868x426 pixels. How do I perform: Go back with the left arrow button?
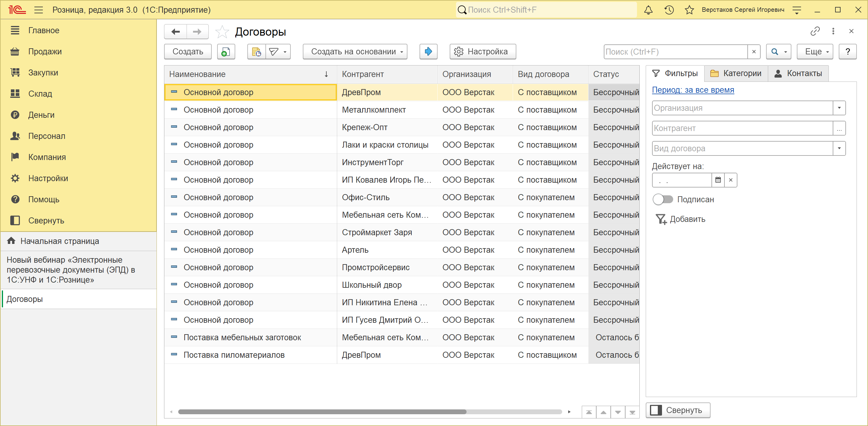coord(176,32)
